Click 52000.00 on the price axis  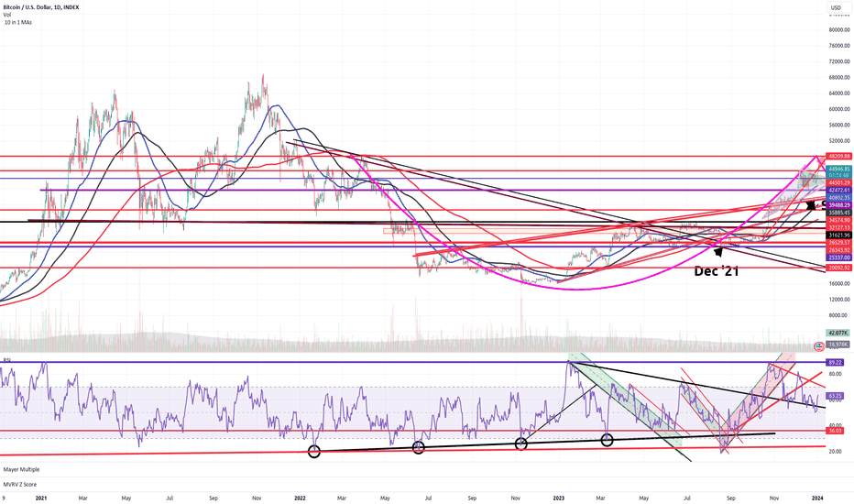pos(838,140)
